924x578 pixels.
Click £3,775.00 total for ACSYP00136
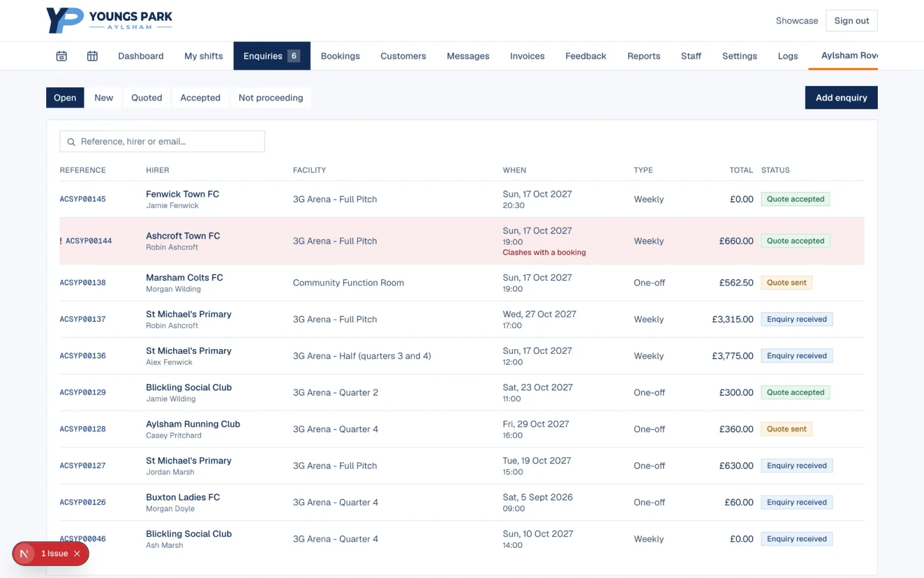tap(732, 356)
